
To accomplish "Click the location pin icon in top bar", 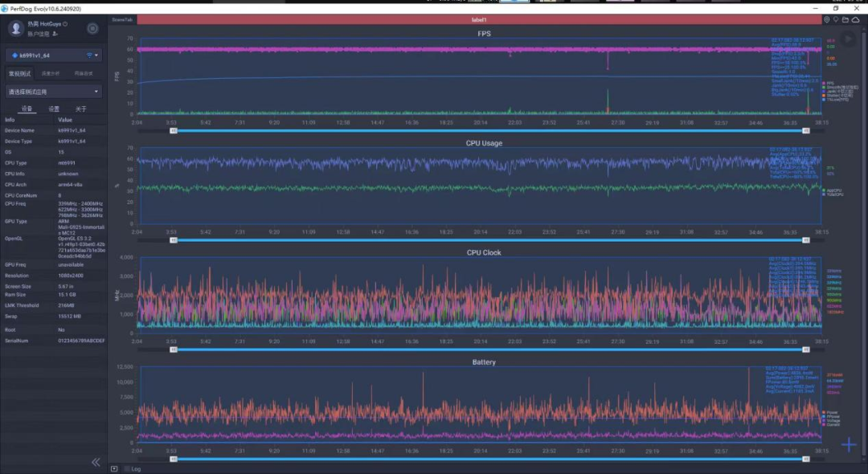I will click(828, 19).
